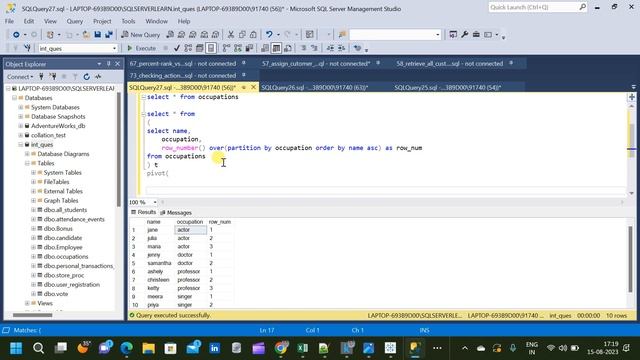Open the zoom 100 % dropdown
640x360 pixels.
point(155,202)
